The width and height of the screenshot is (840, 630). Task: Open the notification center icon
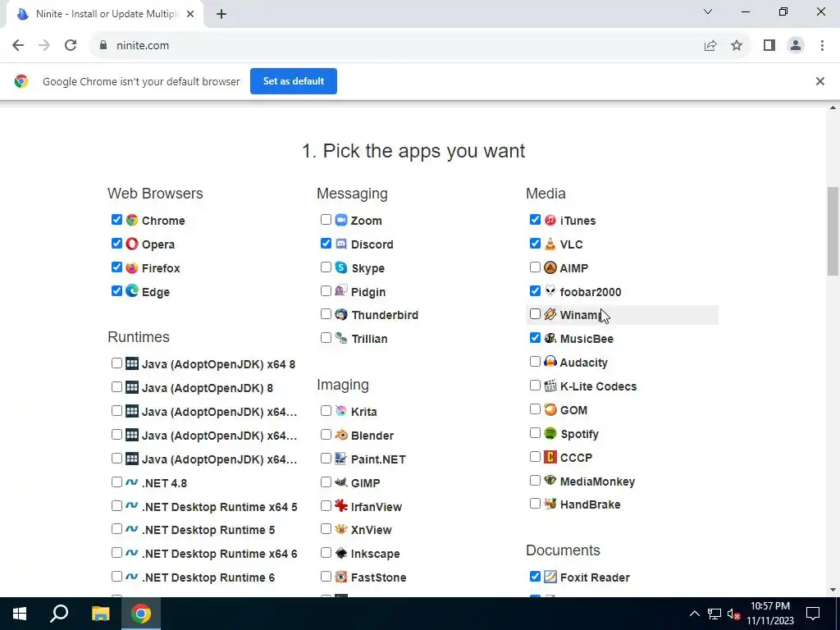(x=813, y=614)
